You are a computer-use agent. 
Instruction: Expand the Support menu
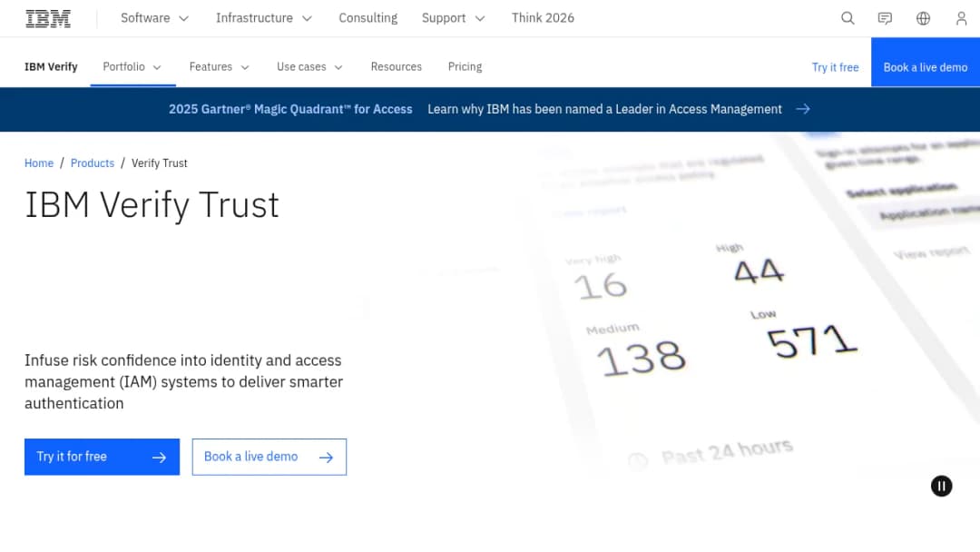(453, 18)
